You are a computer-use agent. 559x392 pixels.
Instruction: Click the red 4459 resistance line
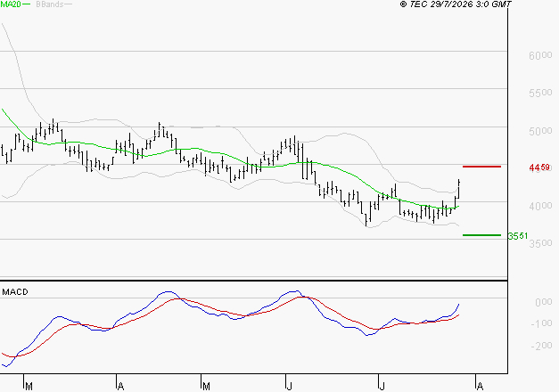point(481,167)
